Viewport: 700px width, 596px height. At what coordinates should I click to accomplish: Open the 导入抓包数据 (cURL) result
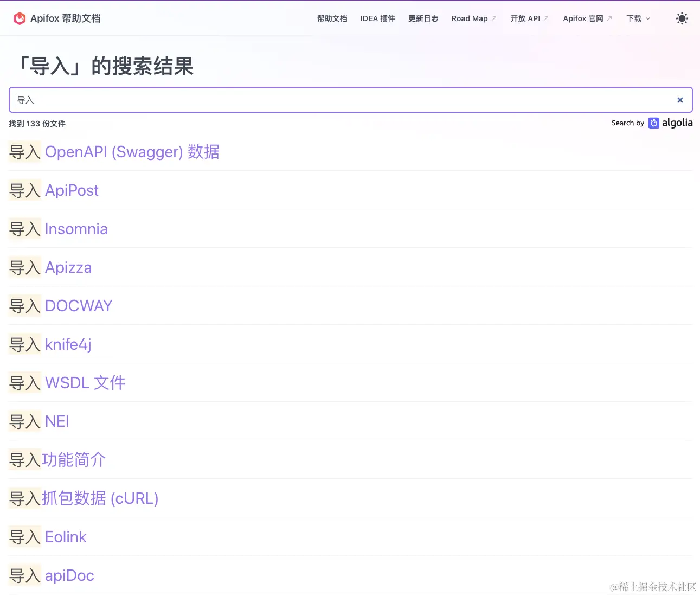pyautogui.click(x=84, y=498)
